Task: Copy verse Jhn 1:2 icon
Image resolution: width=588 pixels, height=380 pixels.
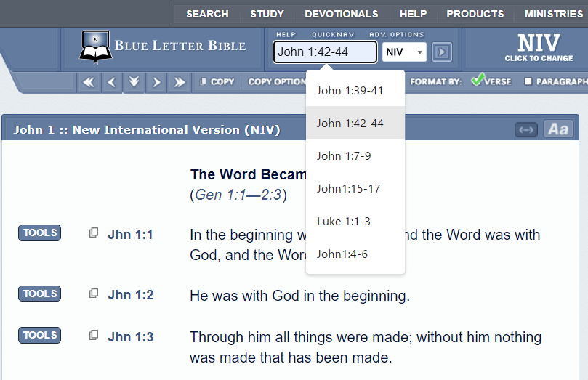Action: (94, 294)
